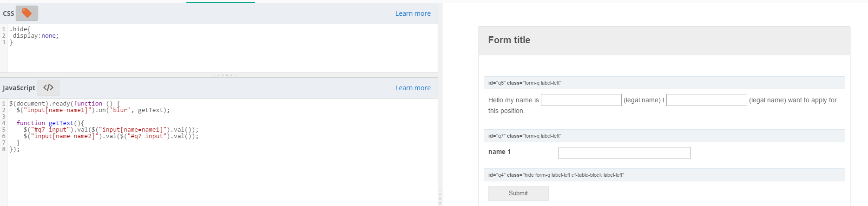Click the "name 1" field label
Viewport: 868px width, 206px height.
tap(500, 152)
